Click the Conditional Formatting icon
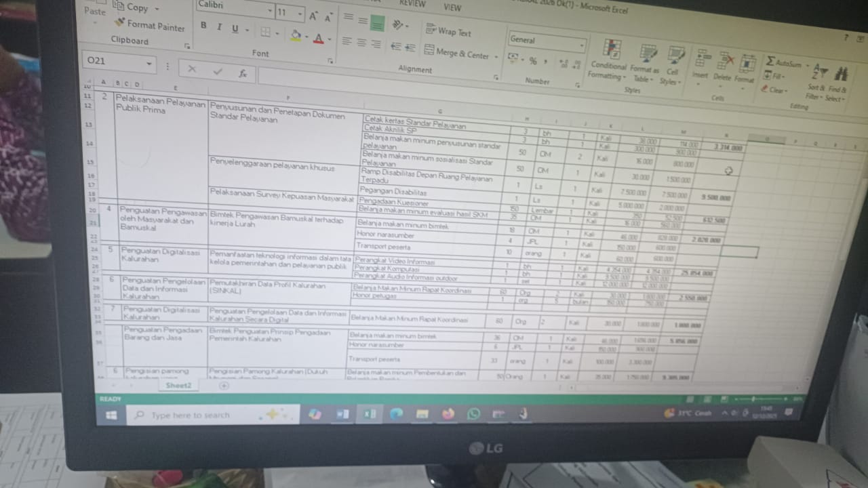The image size is (868, 488). click(612, 50)
